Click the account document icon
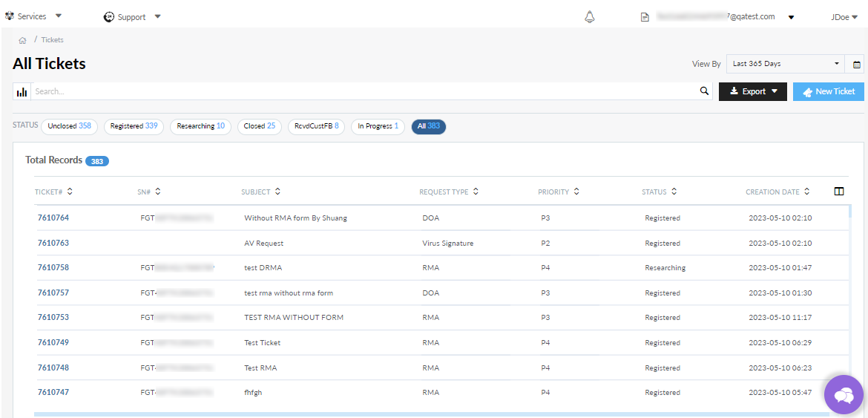Viewport: 868px width, 418px height. click(645, 17)
